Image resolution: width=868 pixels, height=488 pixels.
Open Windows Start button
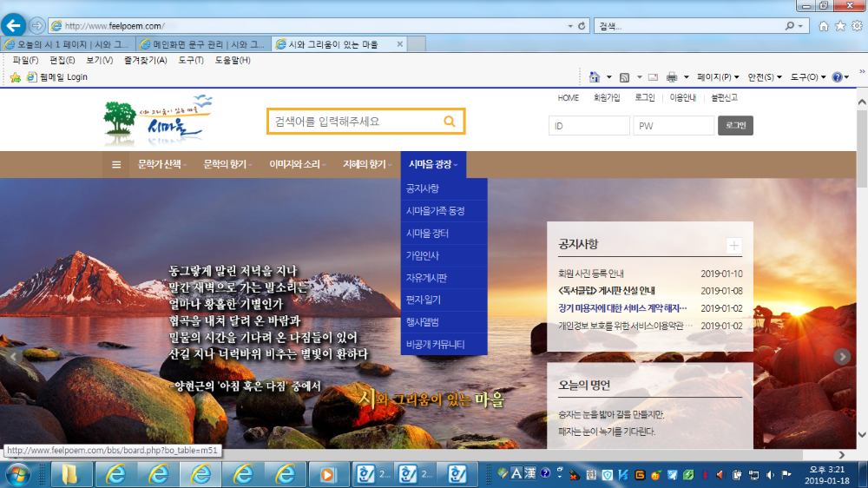pos(18,475)
